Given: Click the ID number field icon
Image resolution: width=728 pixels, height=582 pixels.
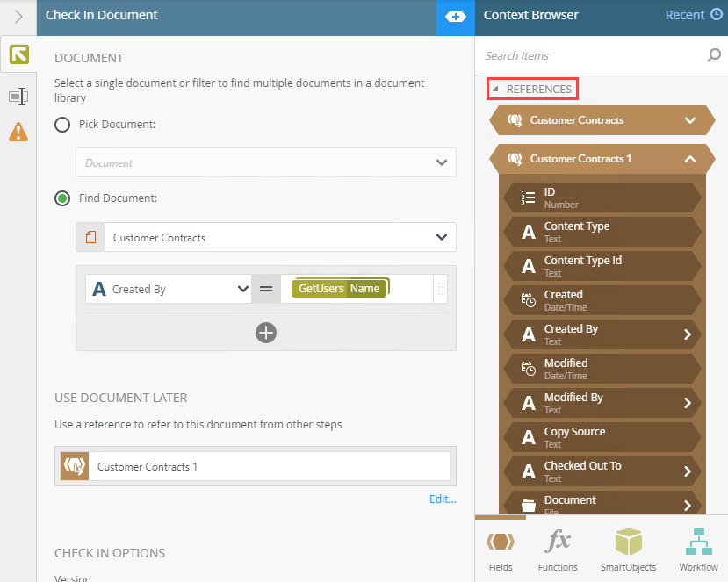Looking at the screenshot, I should [528, 198].
